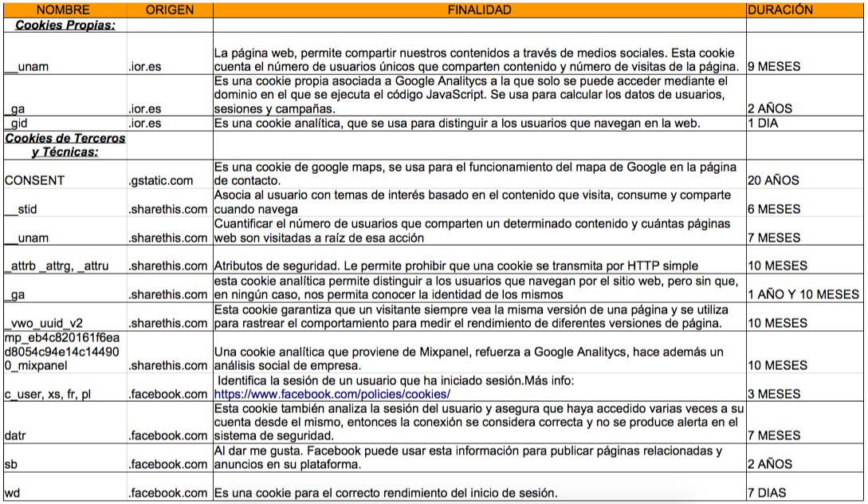Click the 1 AÑO Y 10 MESES cell
Viewport: 868px width, 504px height.
pyautogui.click(x=803, y=294)
